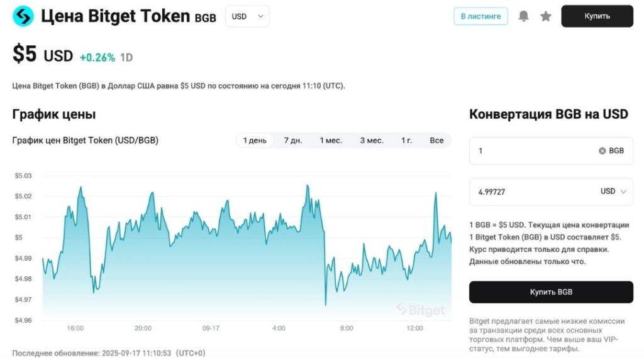Select the 3 мес. chart range
Image resolution: width=644 pixels, height=358 pixels.
coord(372,140)
